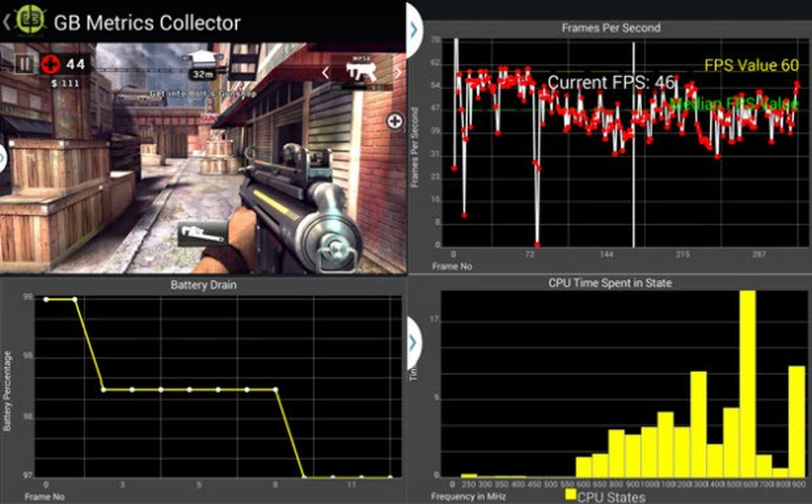812x504 pixels.
Task: Click the white frame marker line in FPS chart
Action: (633, 143)
